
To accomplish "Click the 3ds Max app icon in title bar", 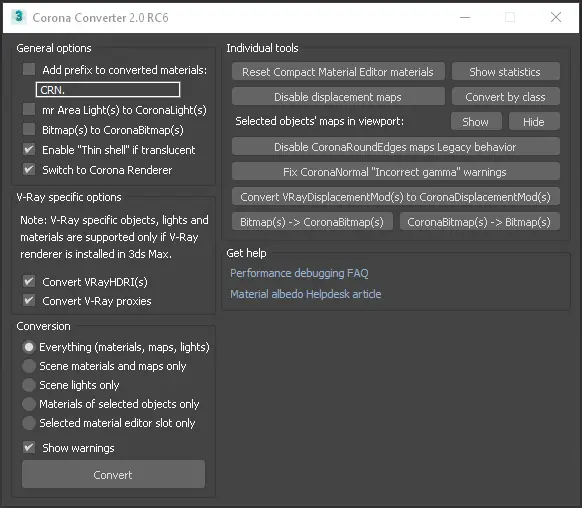I will (19, 17).
